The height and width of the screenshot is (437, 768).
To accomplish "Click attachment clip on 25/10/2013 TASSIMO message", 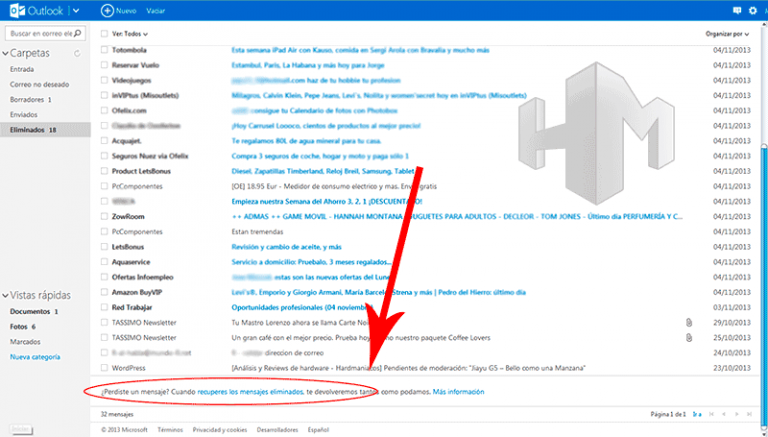I will (689, 338).
